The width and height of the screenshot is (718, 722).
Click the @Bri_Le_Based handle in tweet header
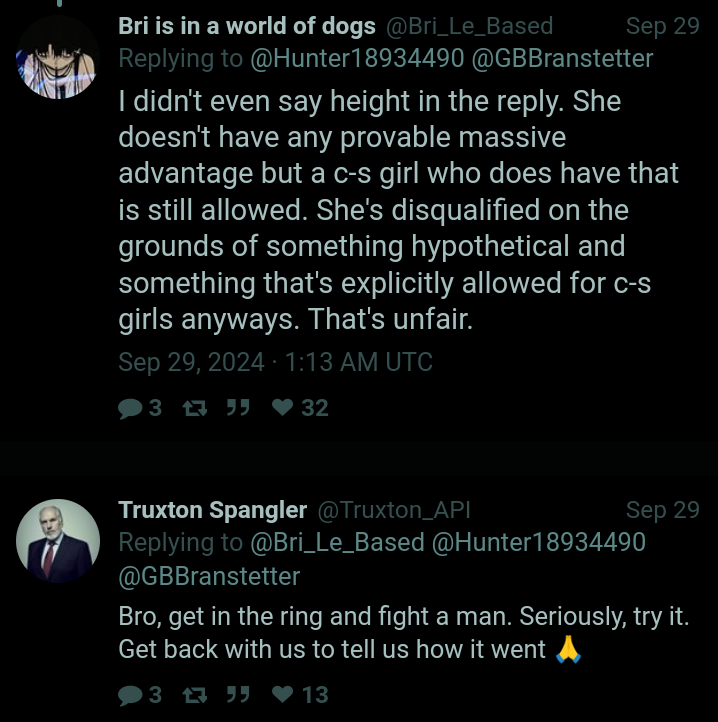[469, 26]
